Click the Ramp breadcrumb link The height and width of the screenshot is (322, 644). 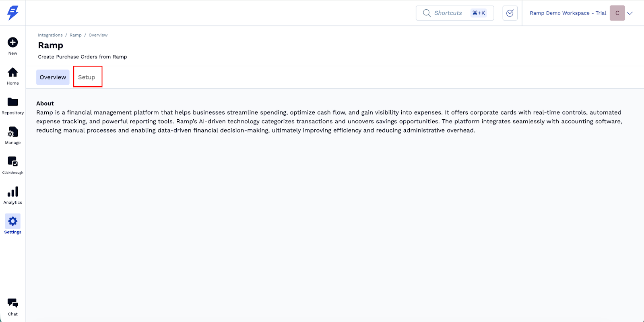click(x=76, y=35)
